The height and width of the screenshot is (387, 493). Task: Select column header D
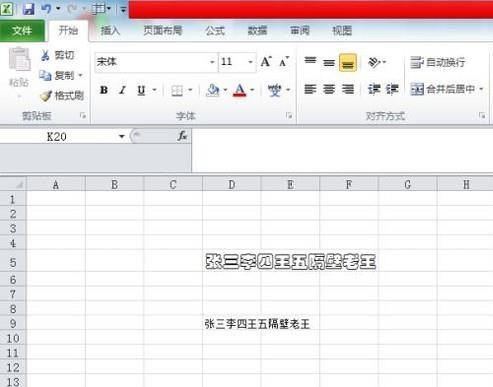[231, 184]
